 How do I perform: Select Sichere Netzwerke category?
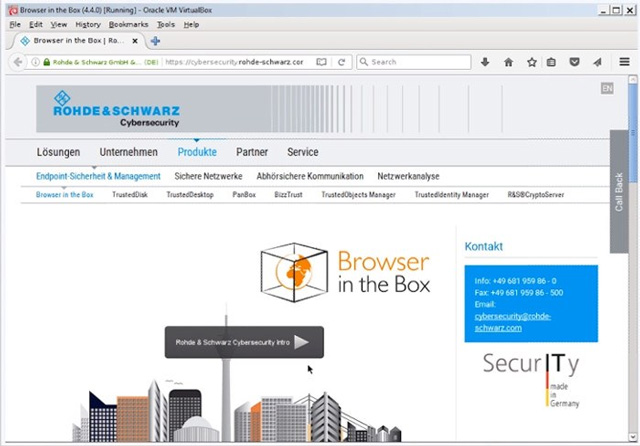tap(208, 176)
